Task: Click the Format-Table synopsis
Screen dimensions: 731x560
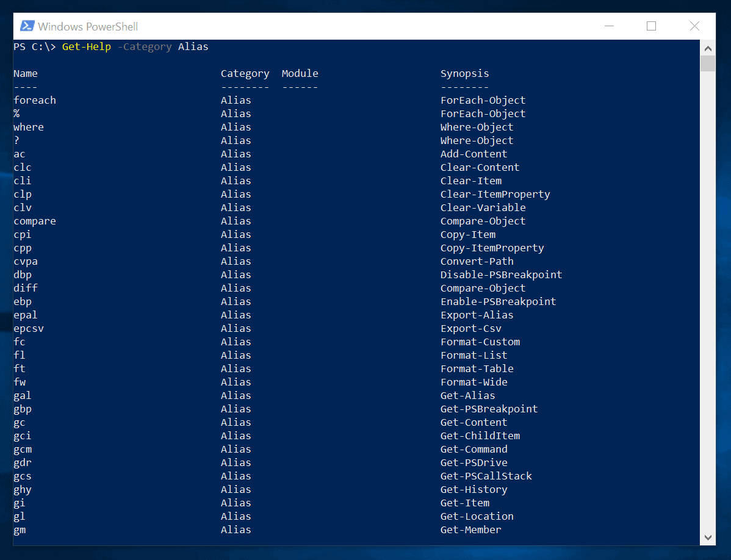Action: (477, 368)
